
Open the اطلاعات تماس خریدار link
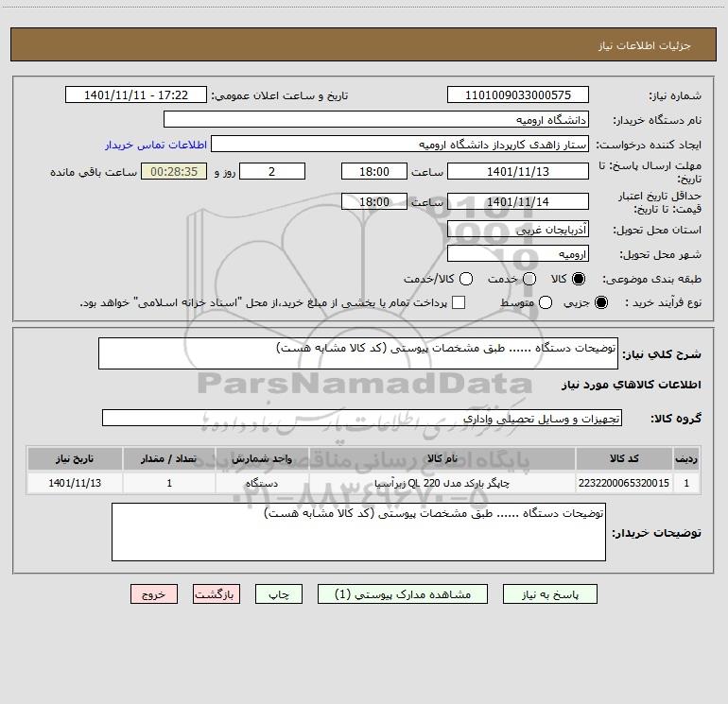(x=156, y=145)
